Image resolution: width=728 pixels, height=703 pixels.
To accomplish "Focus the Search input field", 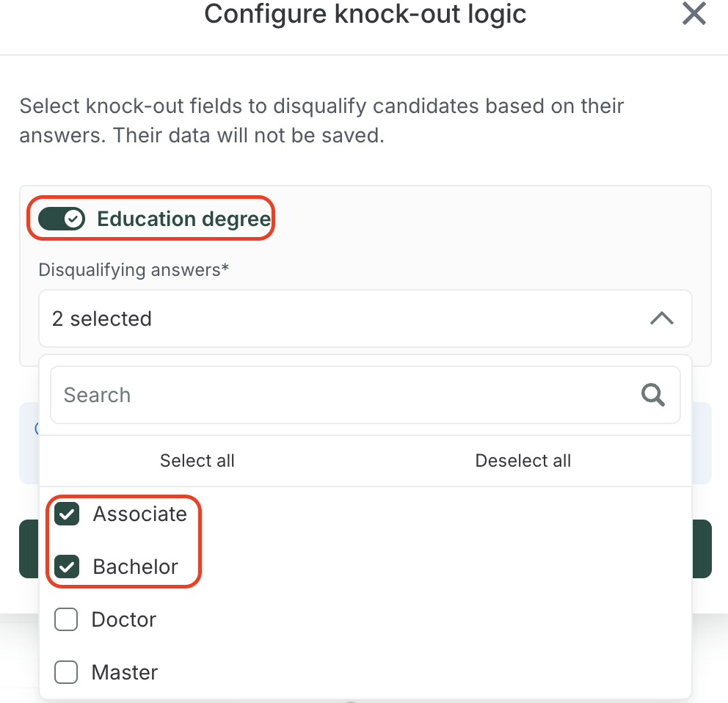I will click(x=330, y=395).
